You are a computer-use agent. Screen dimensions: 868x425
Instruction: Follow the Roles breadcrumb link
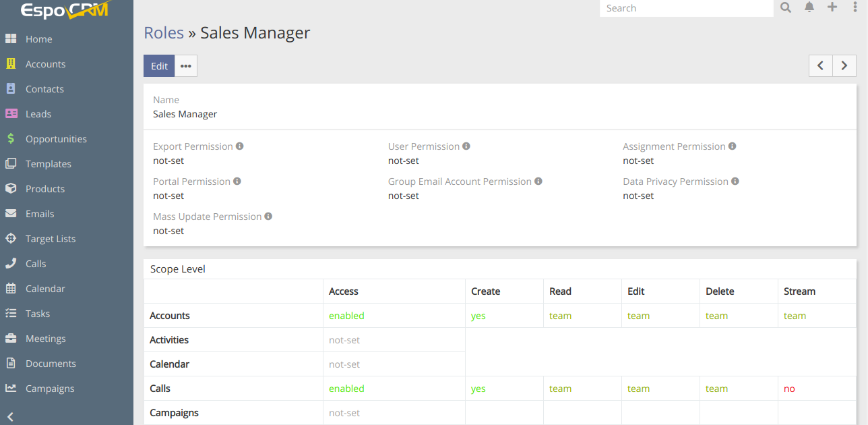pyautogui.click(x=164, y=33)
